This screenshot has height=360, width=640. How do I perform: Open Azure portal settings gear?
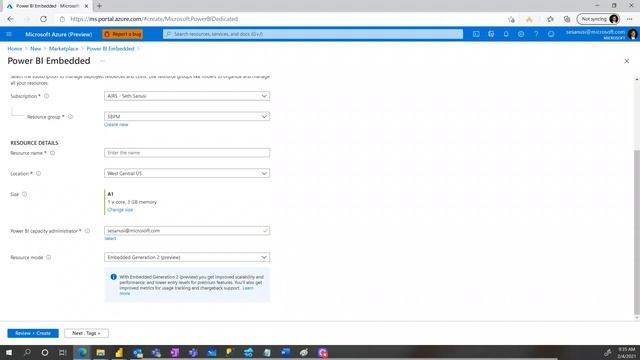tap(521, 34)
